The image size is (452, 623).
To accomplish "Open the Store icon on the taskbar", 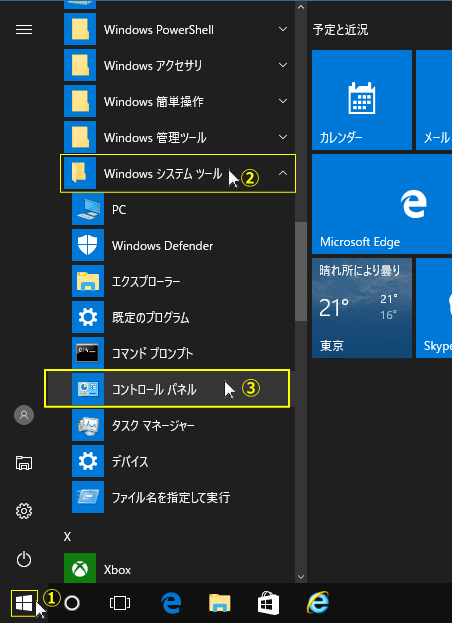I will coord(268,603).
